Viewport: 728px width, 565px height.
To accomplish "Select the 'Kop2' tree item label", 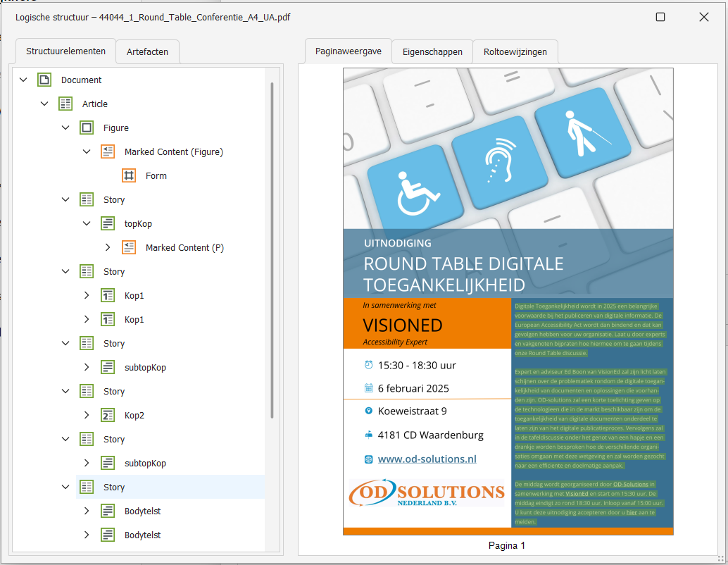I will point(134,415).
